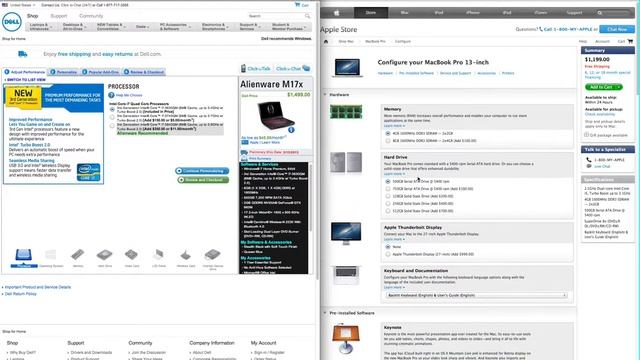Click the Help Me Choose question icon

coord(111,95)
